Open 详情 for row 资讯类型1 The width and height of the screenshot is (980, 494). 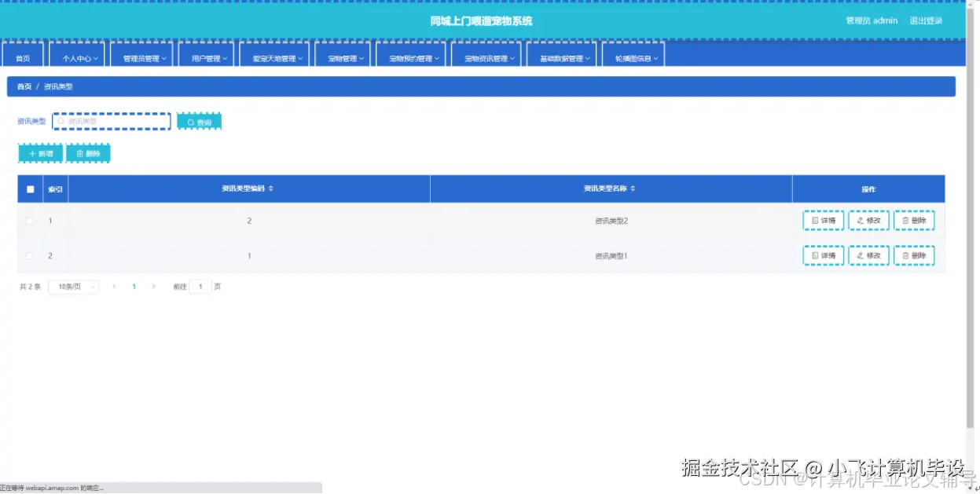coord(824,255)
